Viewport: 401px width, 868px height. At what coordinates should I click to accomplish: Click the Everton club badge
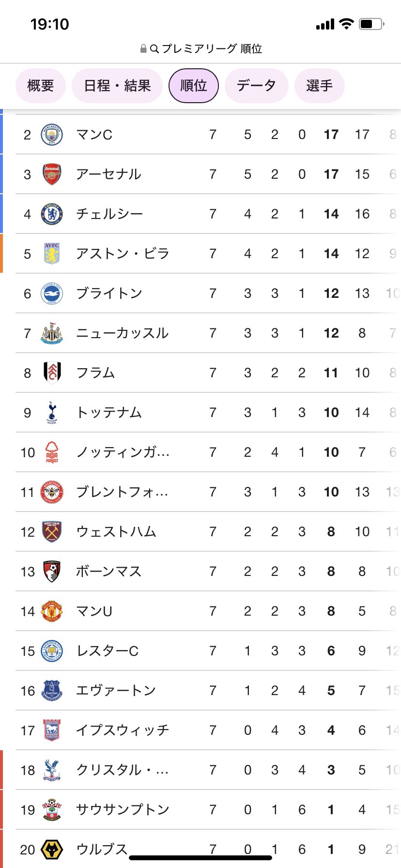click(52, 691)
